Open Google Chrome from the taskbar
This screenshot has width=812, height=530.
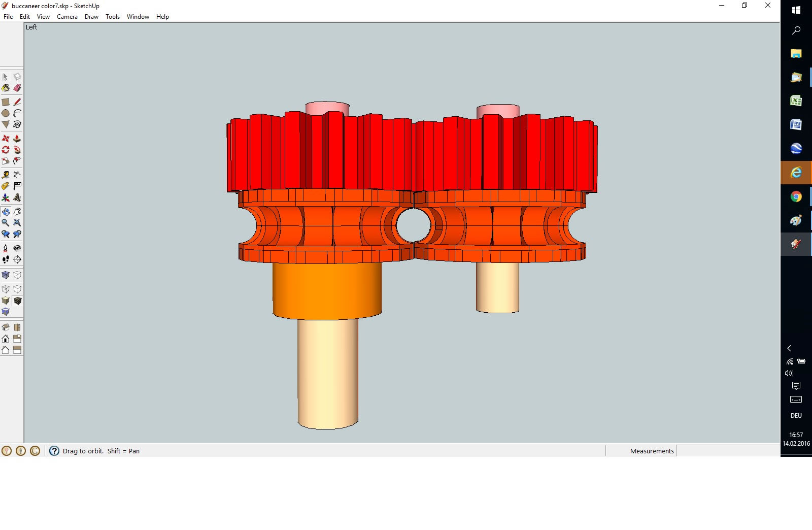(x=796, y=197)
